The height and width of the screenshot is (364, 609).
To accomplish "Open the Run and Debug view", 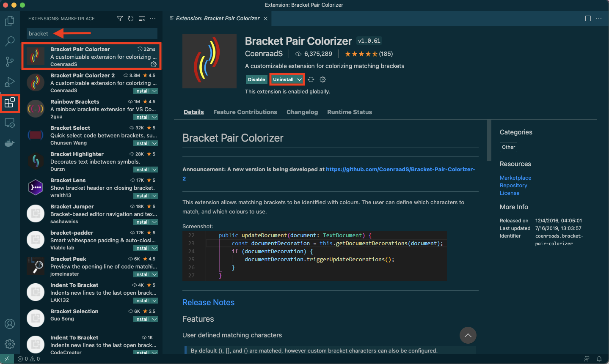I will pyautogui.click(x=10, y=82).
